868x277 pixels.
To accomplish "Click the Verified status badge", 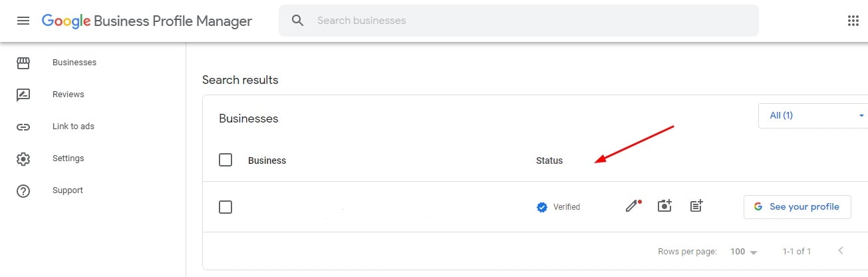I will coord(559,207).
